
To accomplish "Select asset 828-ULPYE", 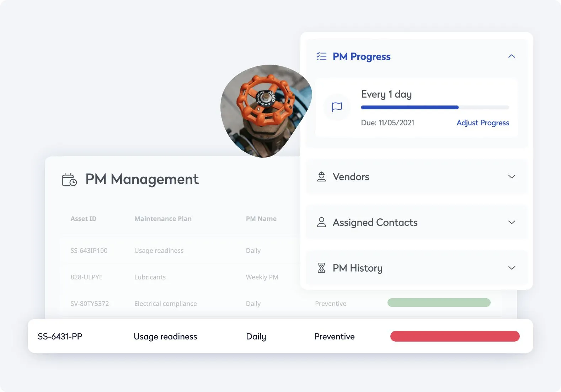I will tap(86, 277).
